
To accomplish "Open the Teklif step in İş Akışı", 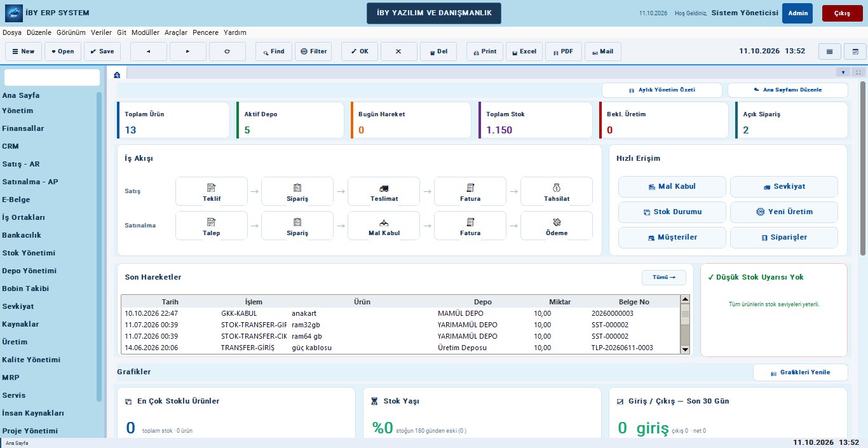I will coord(212,191).
